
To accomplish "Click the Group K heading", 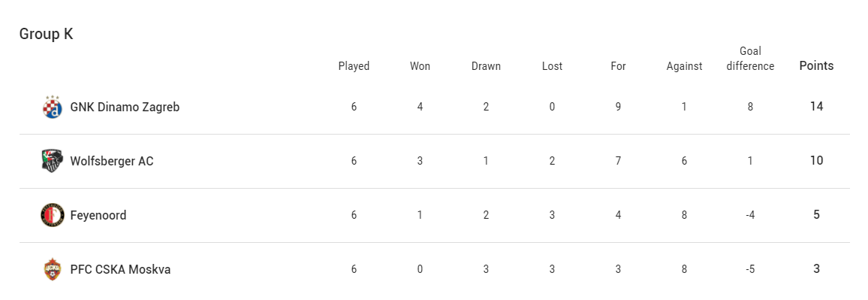I will tap(46, 34).
